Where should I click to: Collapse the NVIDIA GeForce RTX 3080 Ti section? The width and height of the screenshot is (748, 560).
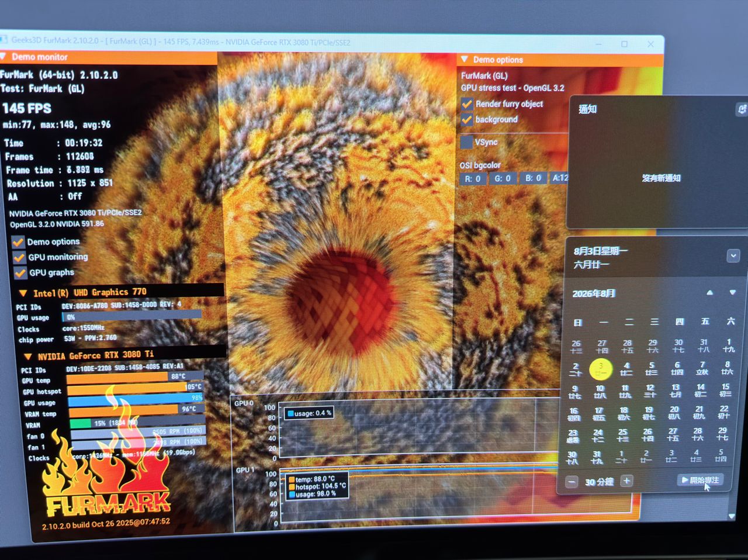(27, 356)
